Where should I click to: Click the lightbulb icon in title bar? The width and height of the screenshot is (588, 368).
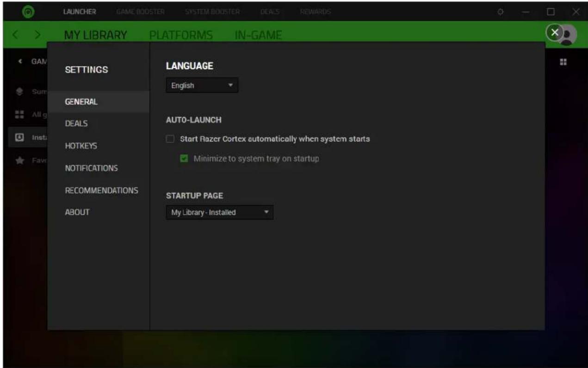coord(500,11)
